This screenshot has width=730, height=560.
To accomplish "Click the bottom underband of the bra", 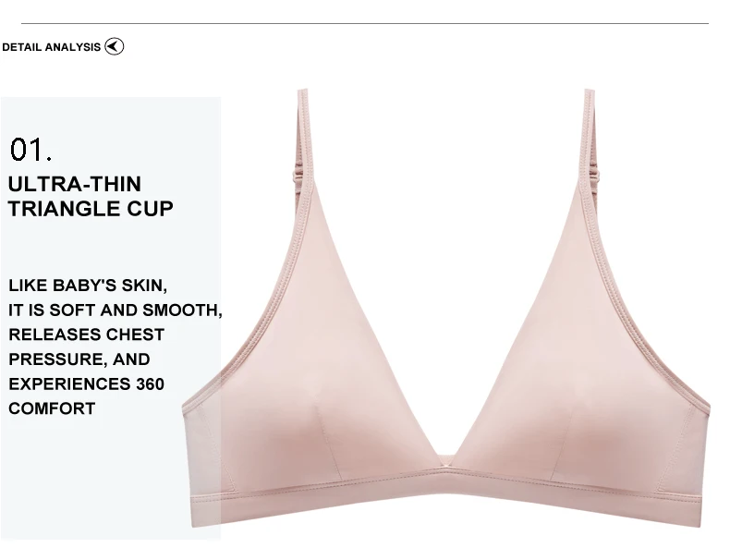I will click(446, 501).
